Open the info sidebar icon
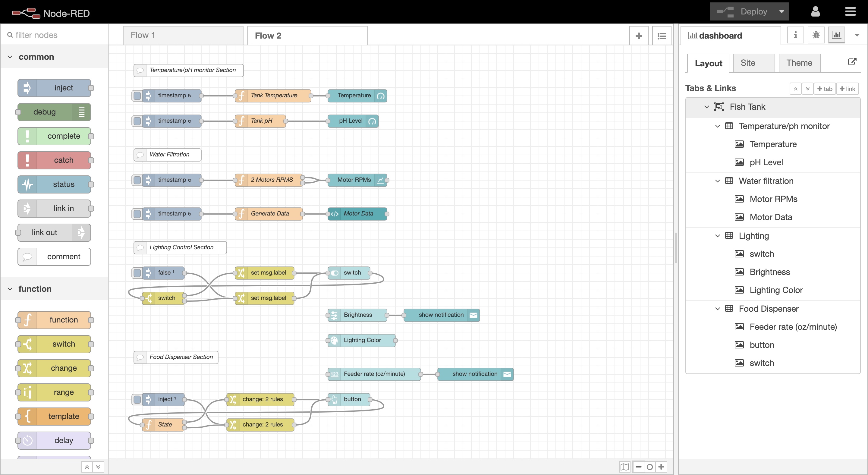The height and width of the screenshot is (475, 868). point(795,35)
